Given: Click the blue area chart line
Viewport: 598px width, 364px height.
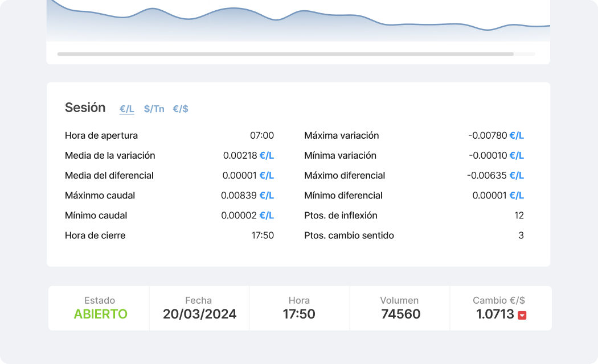Looking at the screenshot, I should [234, 9].
